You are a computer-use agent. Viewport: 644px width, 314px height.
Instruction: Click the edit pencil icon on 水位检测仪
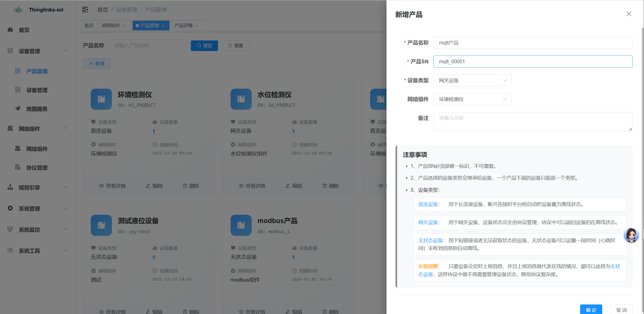tap(288, 186)
